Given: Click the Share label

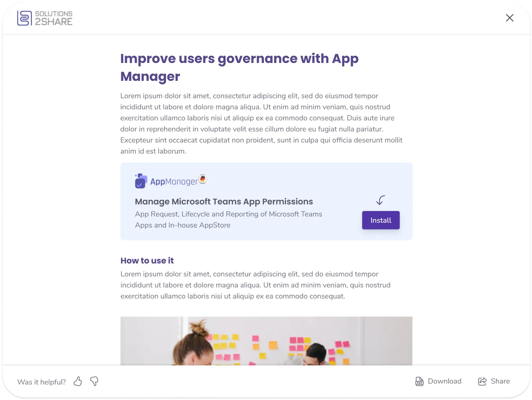Looking at the screenshot, I should pos(500,381).
